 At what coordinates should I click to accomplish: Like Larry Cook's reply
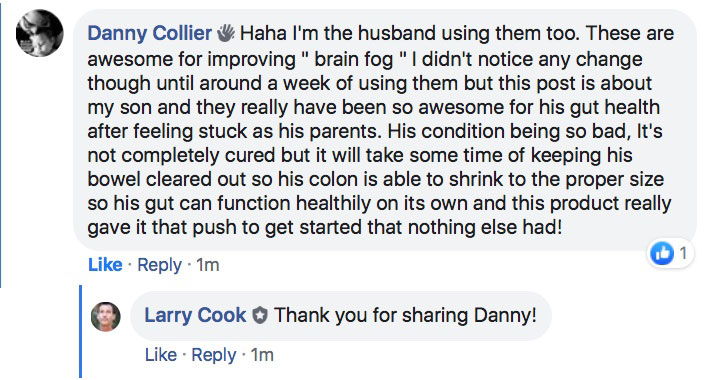coord(161,355)
